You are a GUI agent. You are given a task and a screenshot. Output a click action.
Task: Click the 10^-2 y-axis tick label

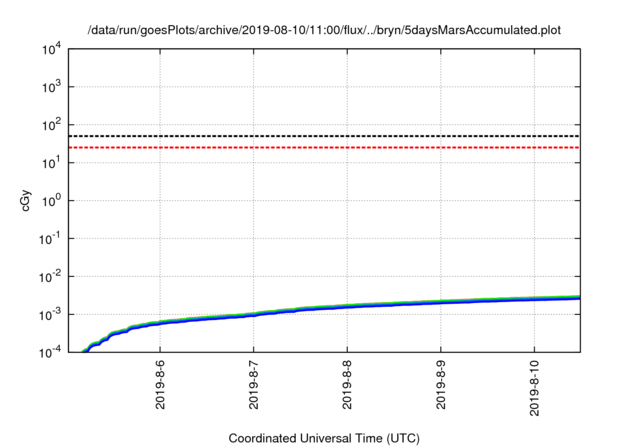point(50,277)
